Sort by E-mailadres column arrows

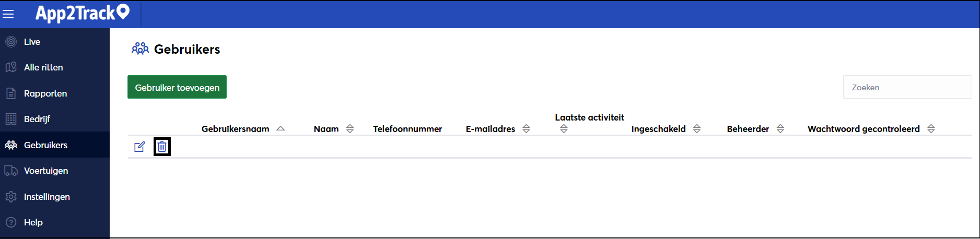pos(527,129)
